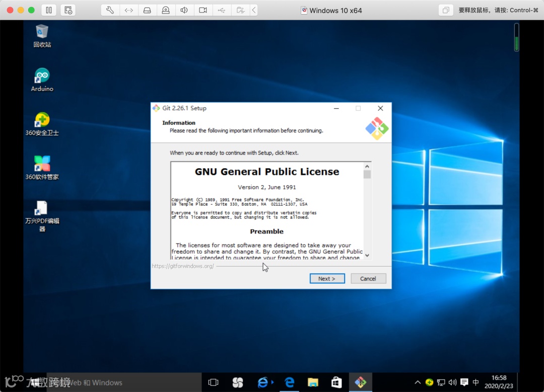
Task: Click the Preamble heading in license text
Action: point(266,231)
